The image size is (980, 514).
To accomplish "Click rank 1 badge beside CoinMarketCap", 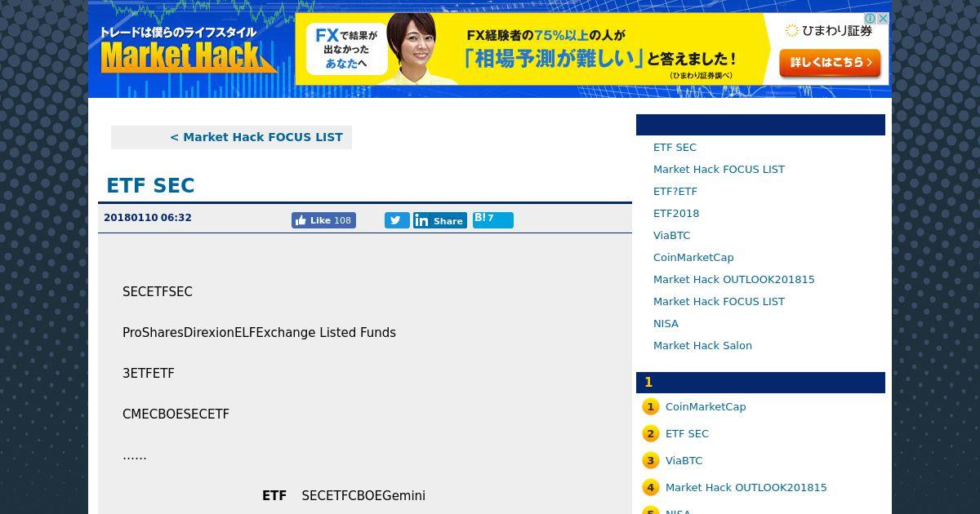I will click(x=651, y=407).
